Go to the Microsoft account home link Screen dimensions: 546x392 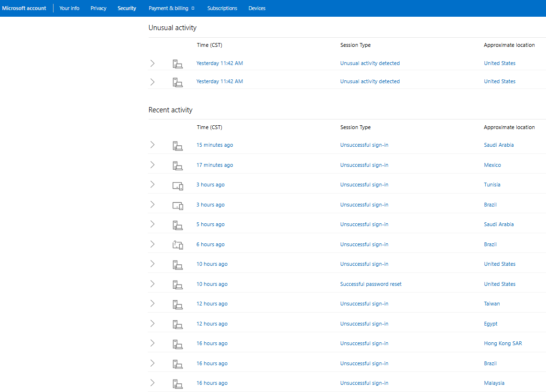pos(24,8)
